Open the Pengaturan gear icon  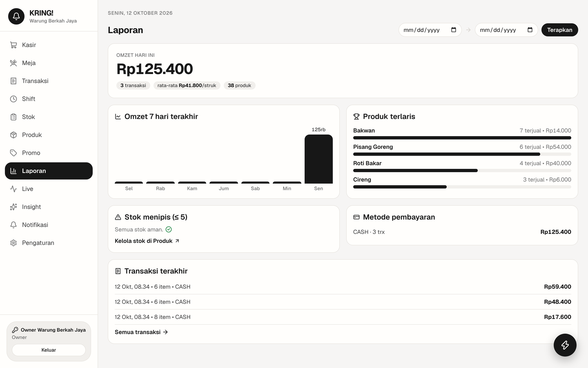click(x=13, y=243)
